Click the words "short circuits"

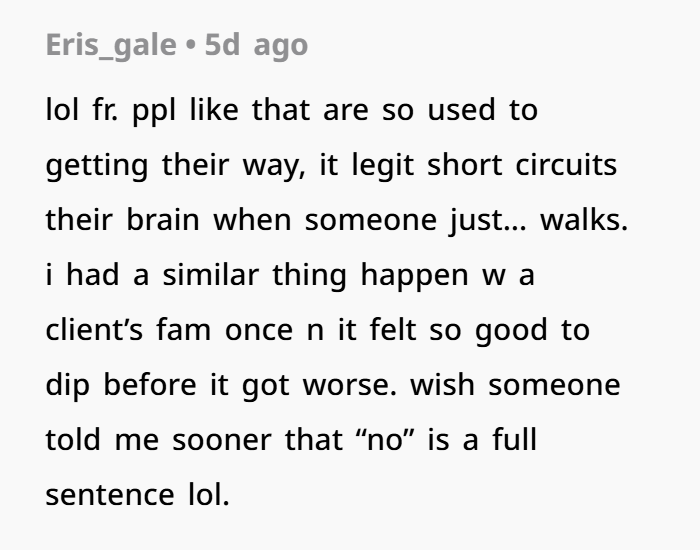(522, 165)
